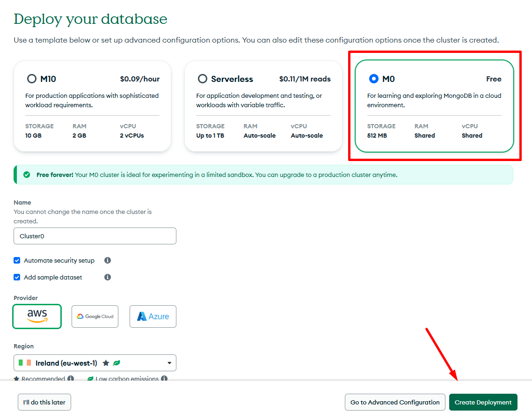Click the green checkmark in the Free forever banner
532x419 pixels.
(x=27, y=174)
